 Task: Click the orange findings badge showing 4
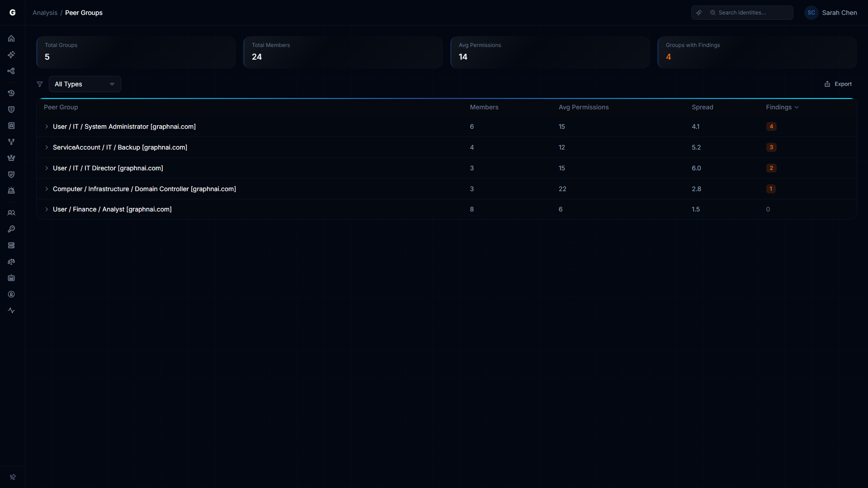[x=771, y=127]
